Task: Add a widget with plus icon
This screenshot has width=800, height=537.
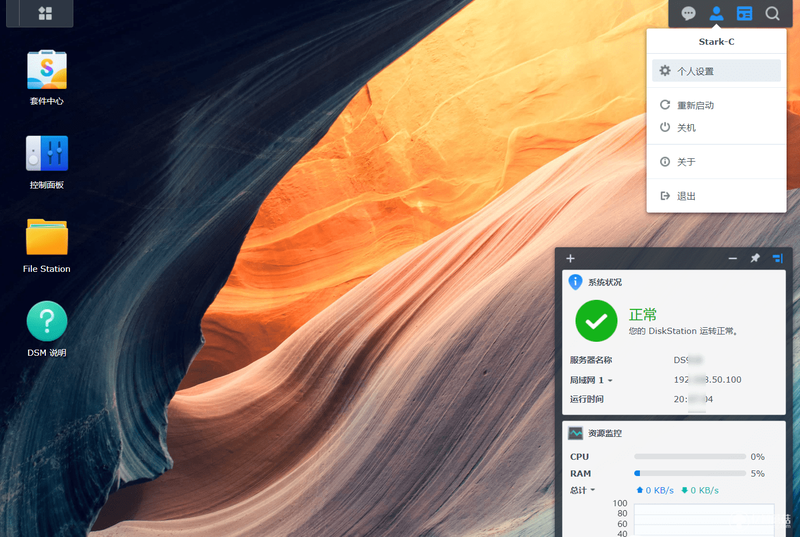Action: 570,259
